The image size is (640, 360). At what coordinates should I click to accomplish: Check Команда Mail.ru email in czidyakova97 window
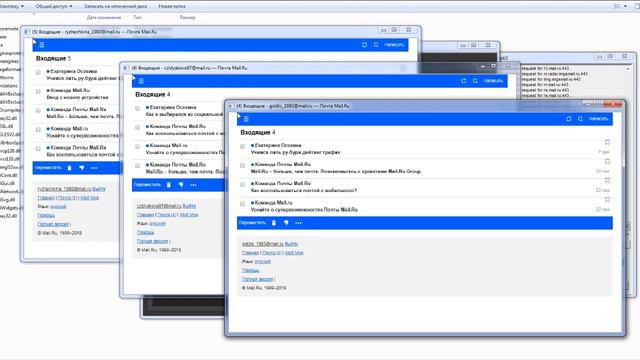tap(138, 146)
